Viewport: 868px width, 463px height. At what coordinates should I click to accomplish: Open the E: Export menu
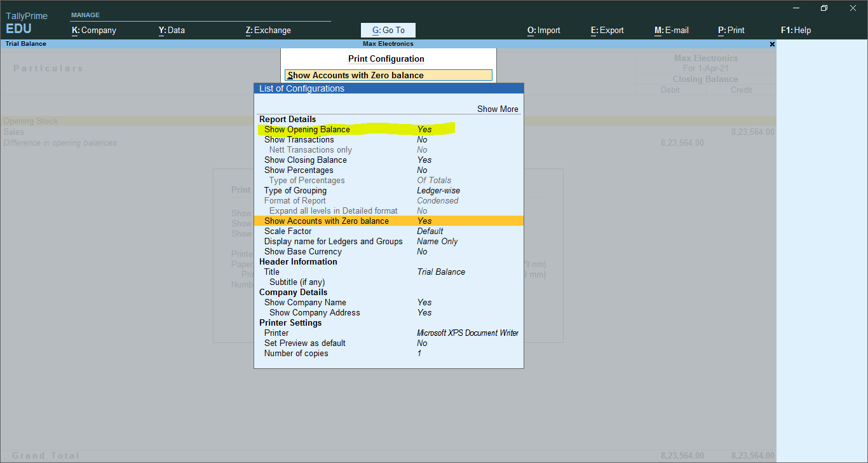tap(607, 30)
